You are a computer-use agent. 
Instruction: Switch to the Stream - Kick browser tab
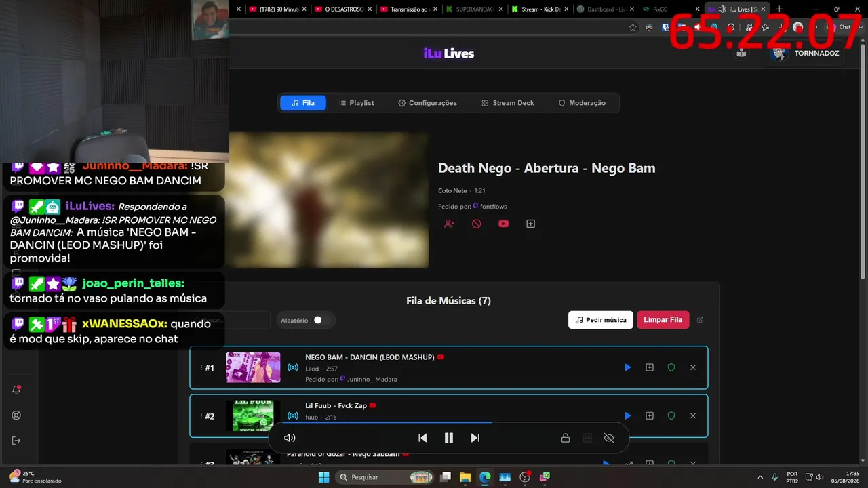(540, 9)
